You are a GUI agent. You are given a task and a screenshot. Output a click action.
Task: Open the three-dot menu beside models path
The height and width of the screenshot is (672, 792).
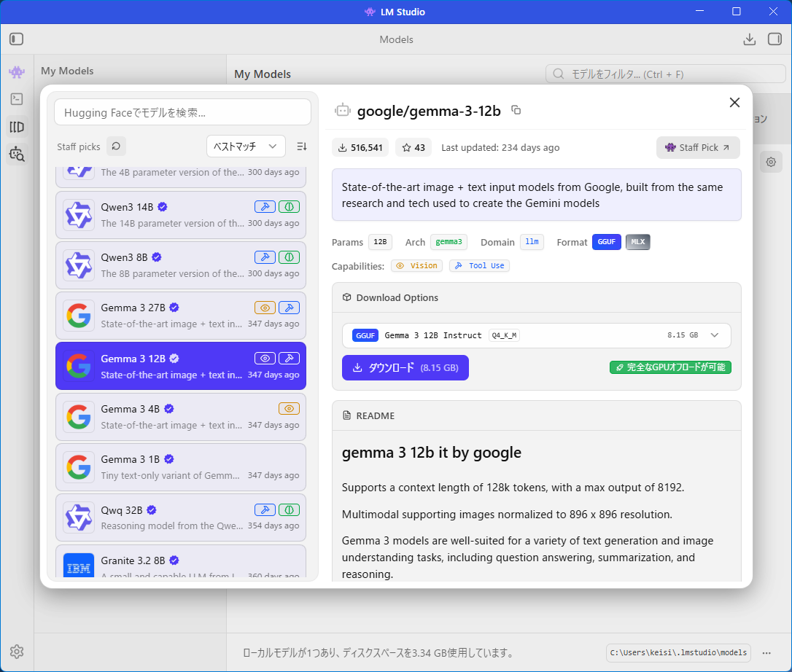pos(766,653)
